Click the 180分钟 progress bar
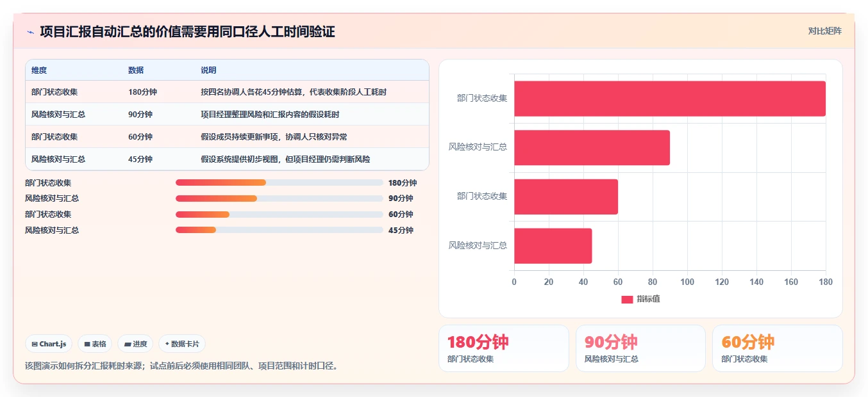The image size is (868, 397). [x=280, y=183]
